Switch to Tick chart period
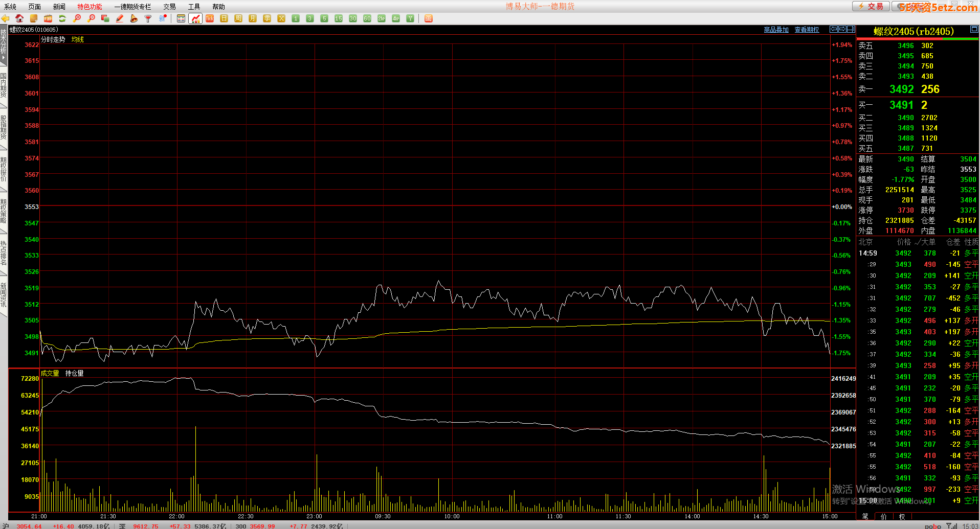980x529 pixels. [210, 18]
